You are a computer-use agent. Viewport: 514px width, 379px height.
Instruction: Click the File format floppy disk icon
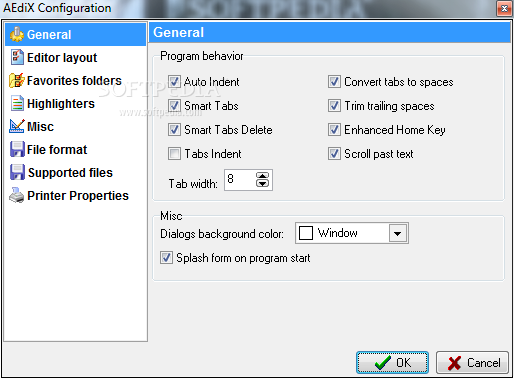coord(17,149)
